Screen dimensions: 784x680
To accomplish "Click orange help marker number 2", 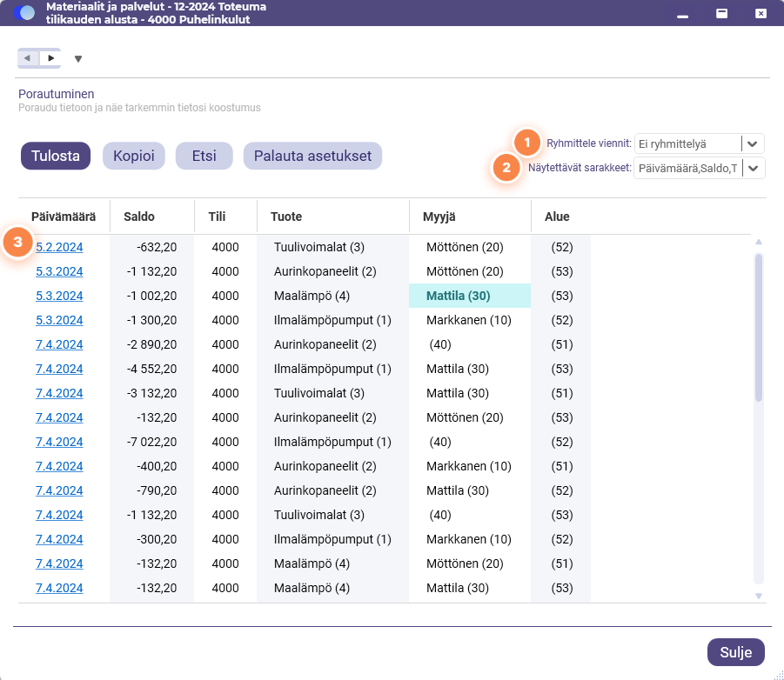I will (506, 167).
